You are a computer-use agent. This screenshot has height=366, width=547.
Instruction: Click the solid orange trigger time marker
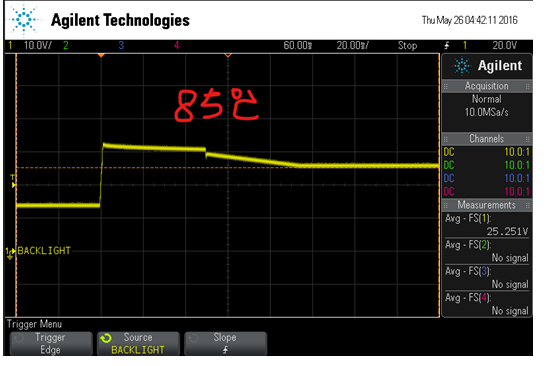coord(101,55)
